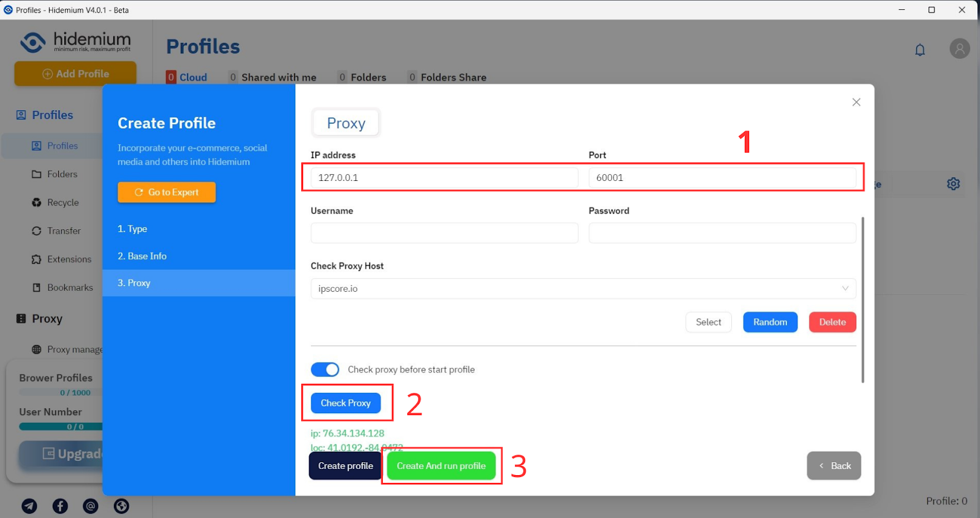Click the settings gear icon

click(953, 183)
